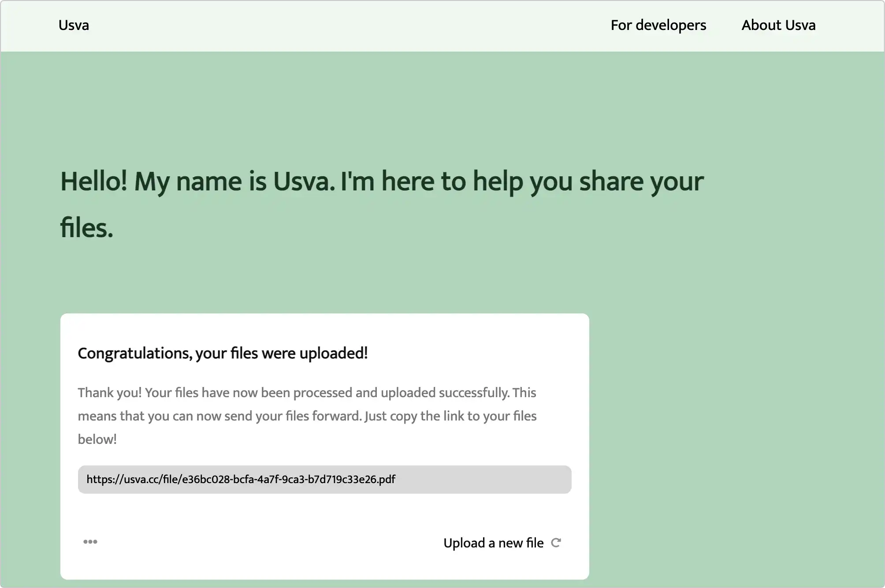
Task: Open the About Usva page
Action: (778, 25)
